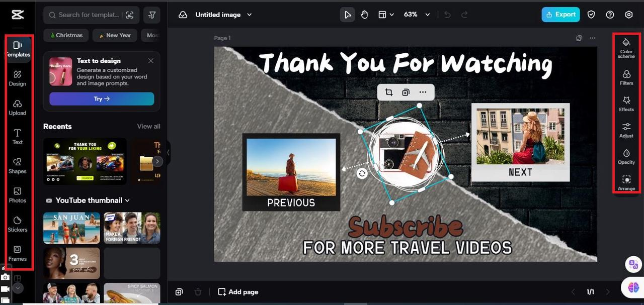The image size is (644, 305).
Task: Open the Spicy Salmon template
Action: pos(132,293)
